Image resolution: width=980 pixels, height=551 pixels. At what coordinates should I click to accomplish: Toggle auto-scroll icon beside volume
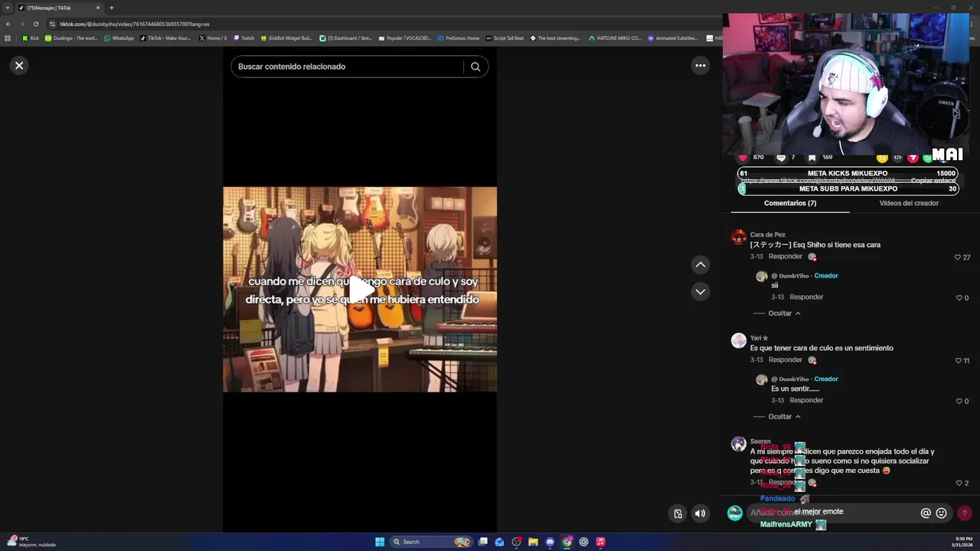pyautogui.click(x=678, y=514)
